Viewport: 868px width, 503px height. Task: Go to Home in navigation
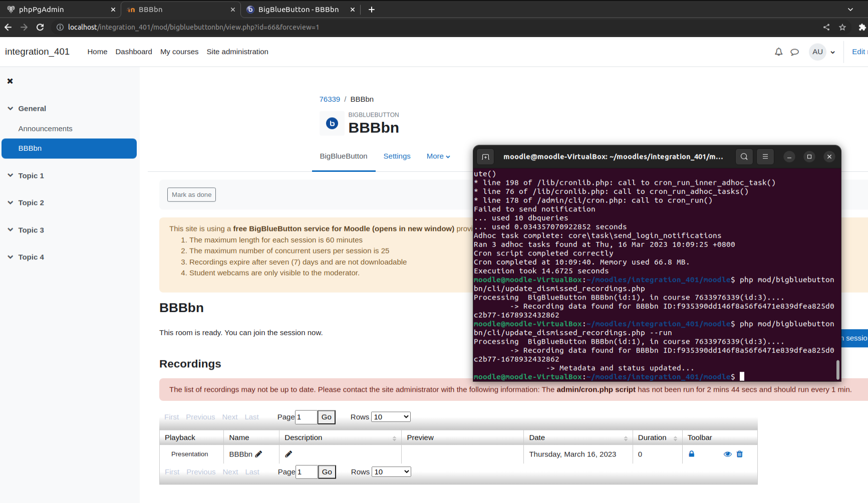pos(97,52)
